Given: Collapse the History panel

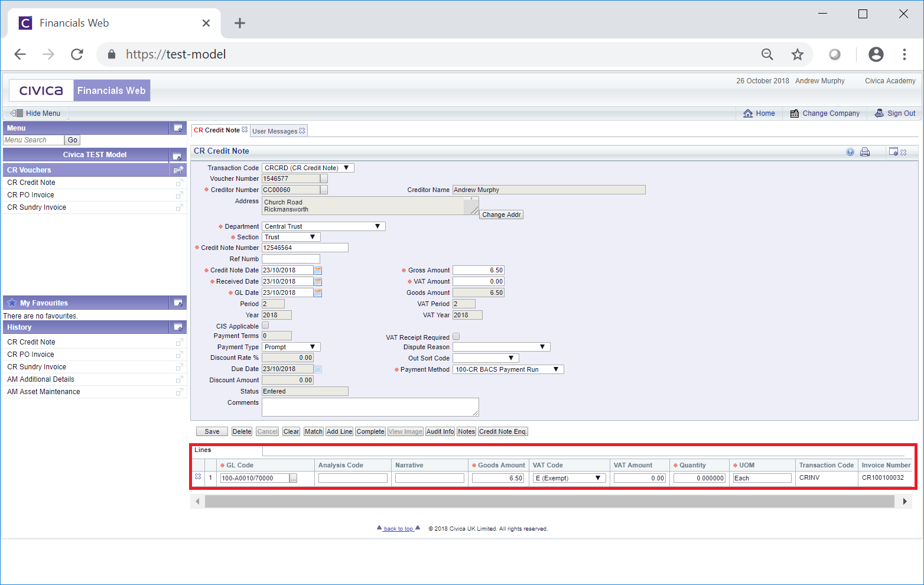Looking at the screenshot, I should tap(178, 327).
